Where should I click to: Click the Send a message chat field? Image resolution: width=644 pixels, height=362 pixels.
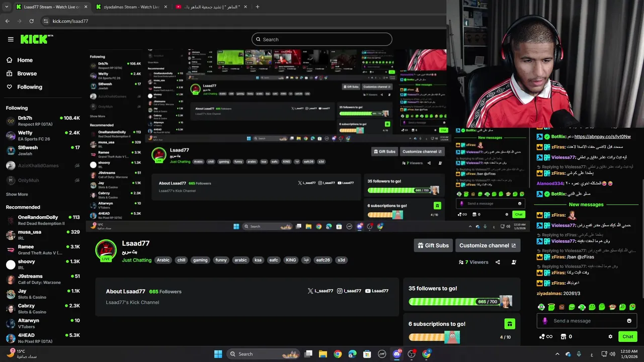(x=586, y=321)
